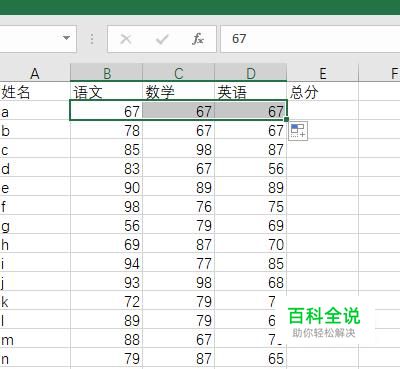400x369 pixels.
Task: Select name cell 'm'
Action: (x=35, y=338)
